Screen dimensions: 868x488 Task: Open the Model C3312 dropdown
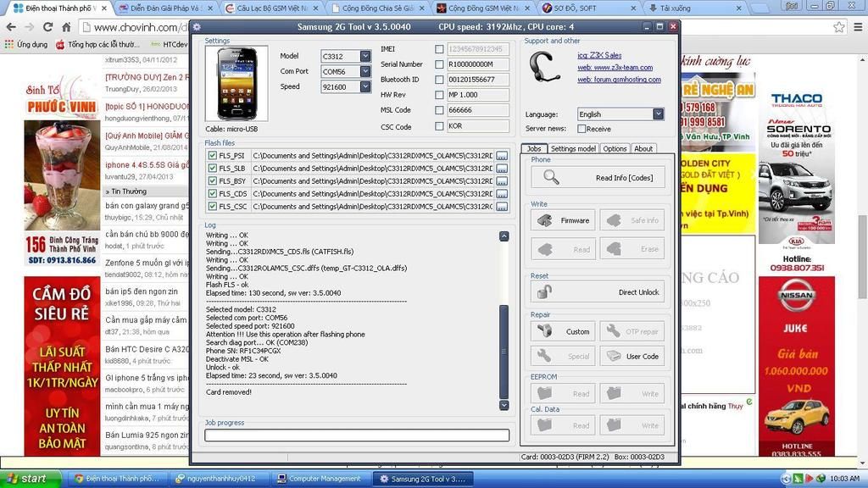click(x=364, y=56)
